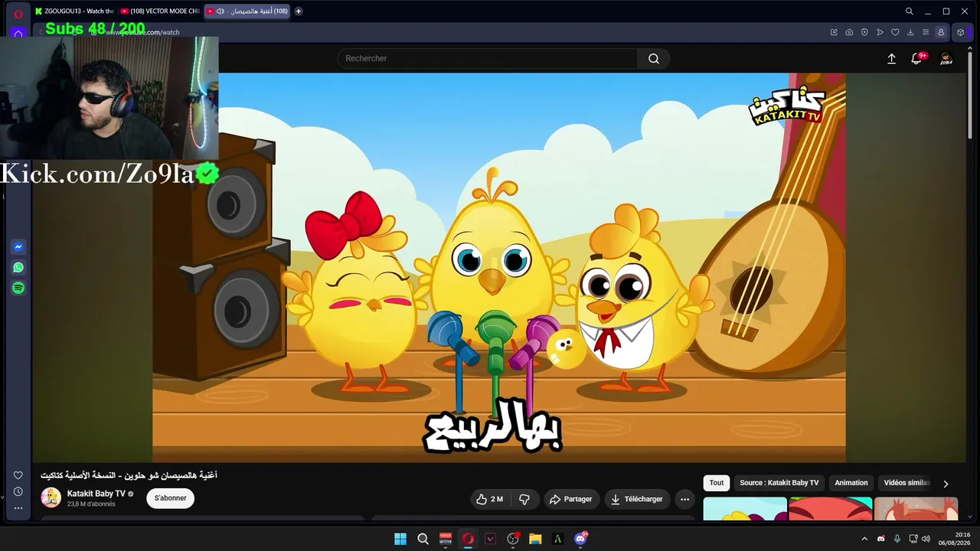Switch to the ZGOUGOU13 Kick tab
Viewport: 980px width, 551px height.
point(74,11)
